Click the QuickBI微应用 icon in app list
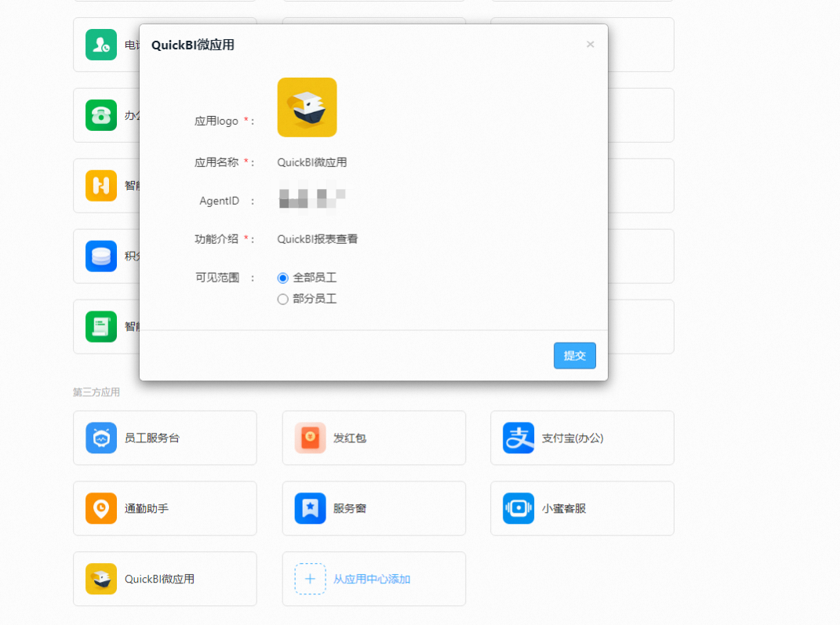This screenshot has width=840, height=625. click(x=101, y=579)
